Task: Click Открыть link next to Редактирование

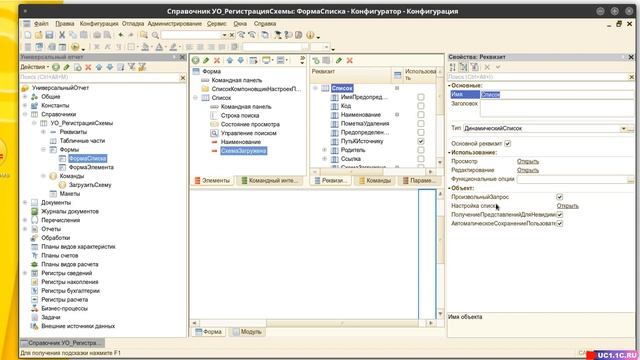Action: click(528, 170)
